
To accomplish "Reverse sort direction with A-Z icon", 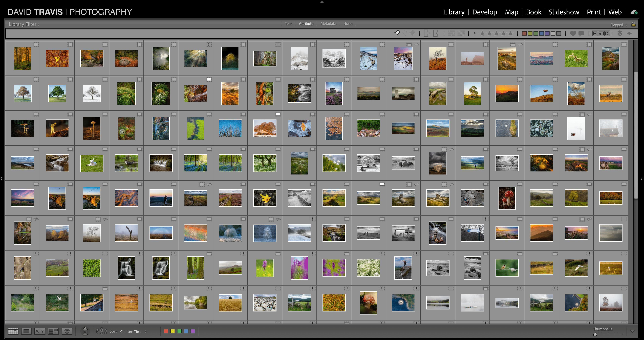I will pos(101,331).
